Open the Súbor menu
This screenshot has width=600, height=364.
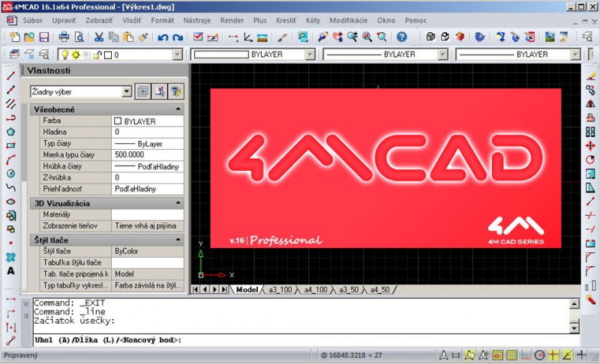tap(32, 21)
